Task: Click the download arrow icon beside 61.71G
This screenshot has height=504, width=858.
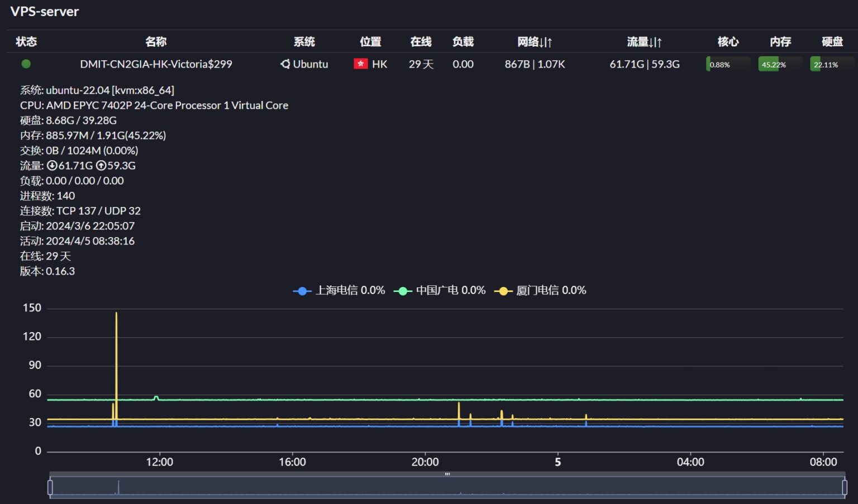Action: tap(52, 165)
